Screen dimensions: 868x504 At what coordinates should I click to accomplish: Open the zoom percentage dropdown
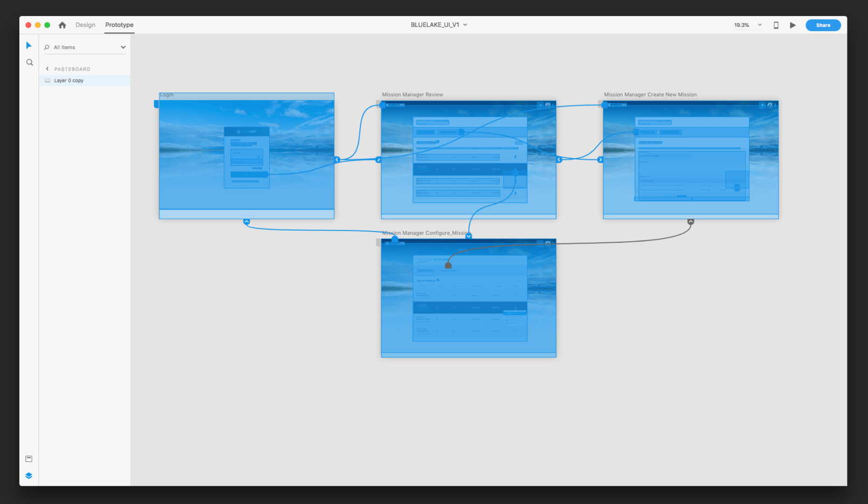click(760, 25)
